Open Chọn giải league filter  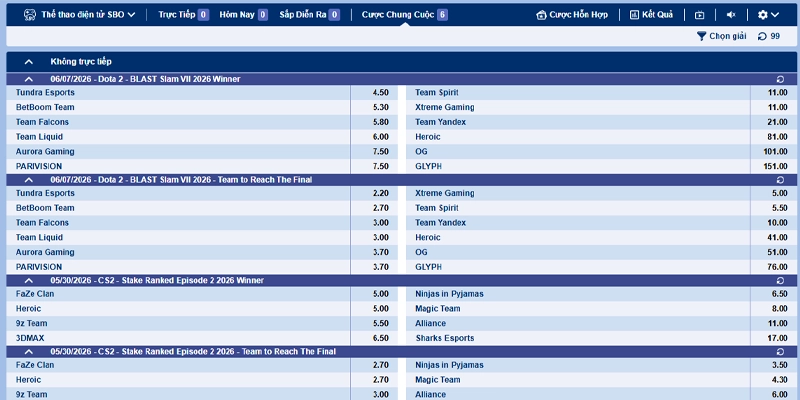721,36
